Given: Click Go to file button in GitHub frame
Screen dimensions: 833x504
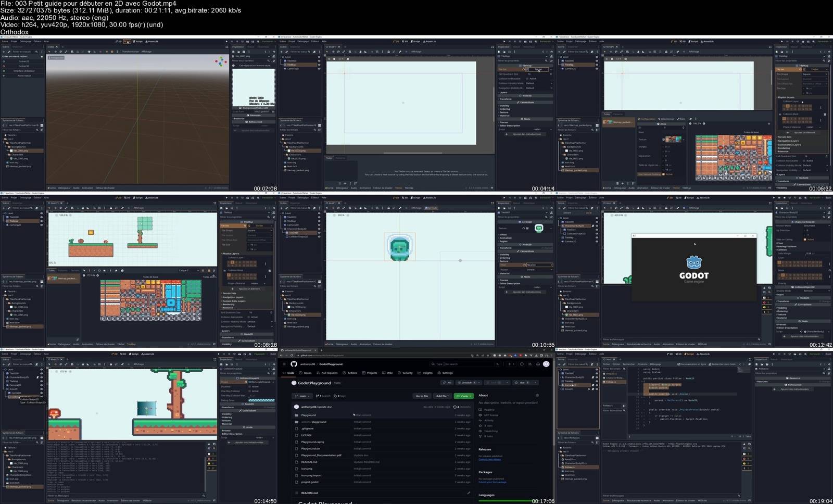Looking at the screenshot, I should coord(422,396).
